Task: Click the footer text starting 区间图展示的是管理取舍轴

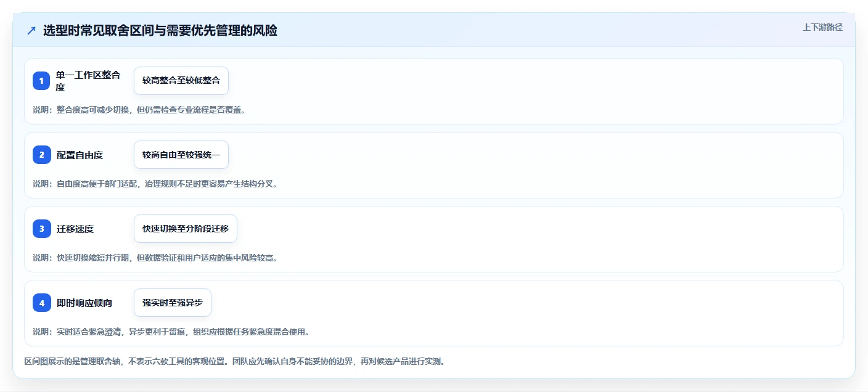Action: coord(235,361)
